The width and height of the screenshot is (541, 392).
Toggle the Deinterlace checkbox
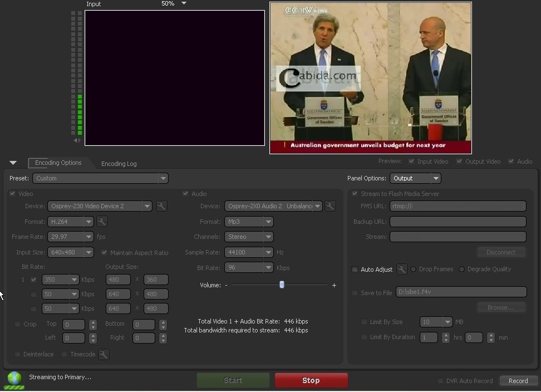[x=17, y=354]
